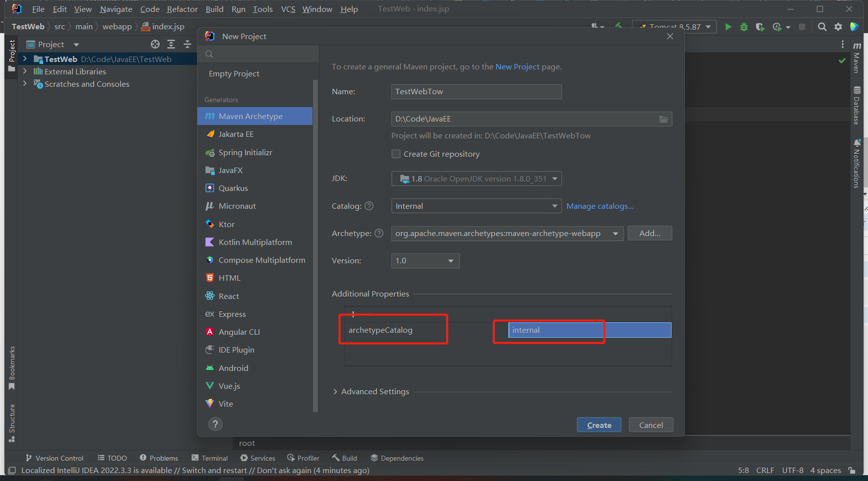Image resolution: width=868 pixels, height=481 pixels.
Task: Expand Advanced Settings section
Action: click(x=336, y=392)
